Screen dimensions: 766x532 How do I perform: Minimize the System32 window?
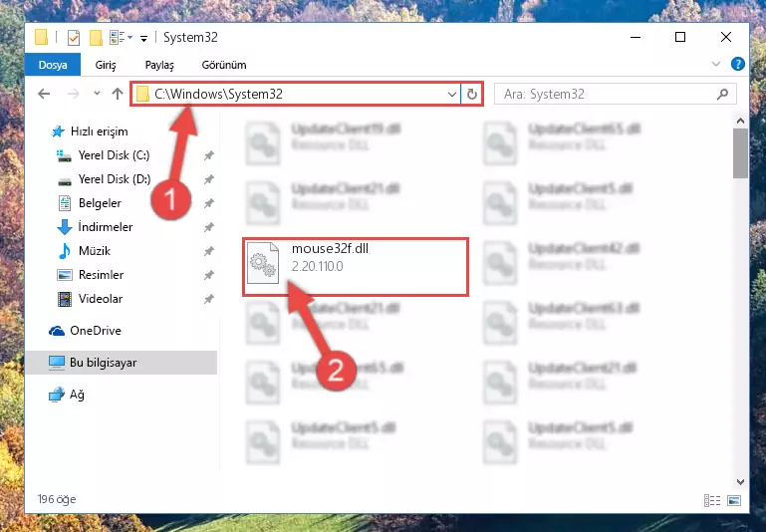pyautogui.click(x=636, y=37)
